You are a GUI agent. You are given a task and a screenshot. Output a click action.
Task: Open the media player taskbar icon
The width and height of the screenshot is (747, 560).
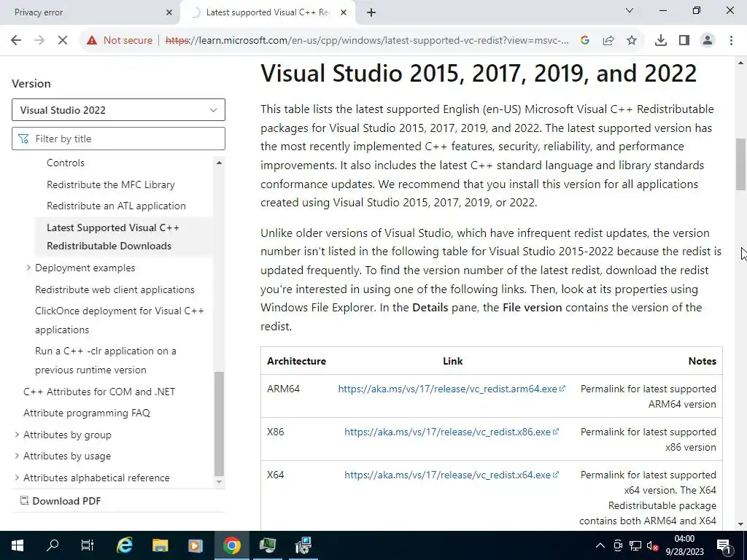[x=196, y=545]
